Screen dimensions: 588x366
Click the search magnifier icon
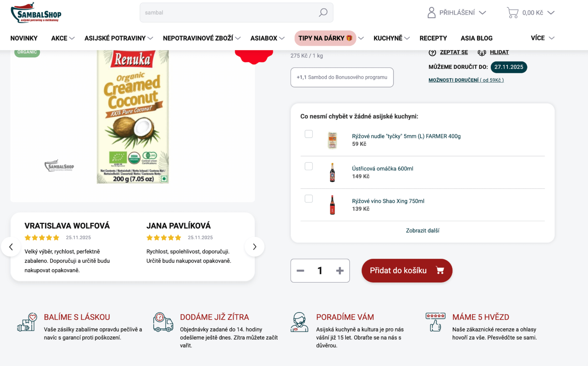tap(323, 12)
